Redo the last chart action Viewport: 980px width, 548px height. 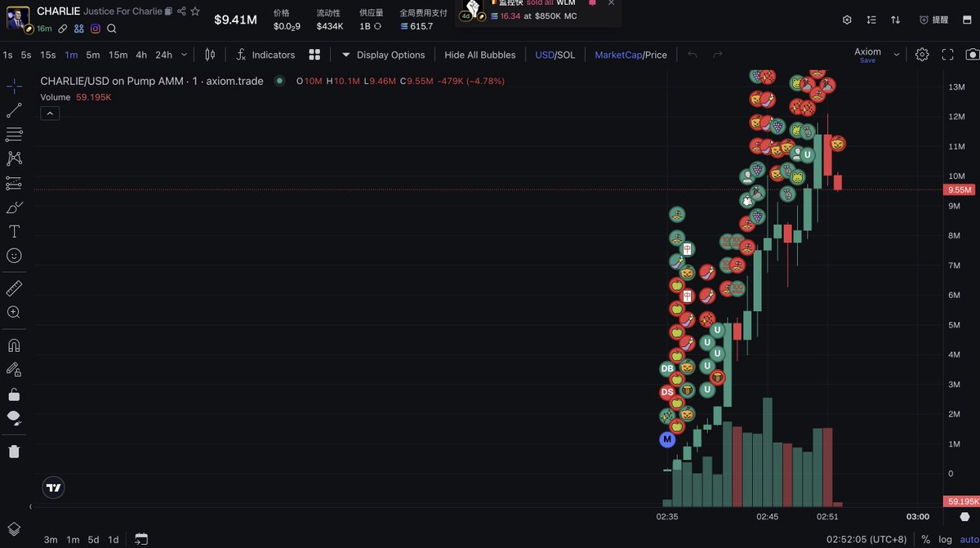(x=718, y=55)
